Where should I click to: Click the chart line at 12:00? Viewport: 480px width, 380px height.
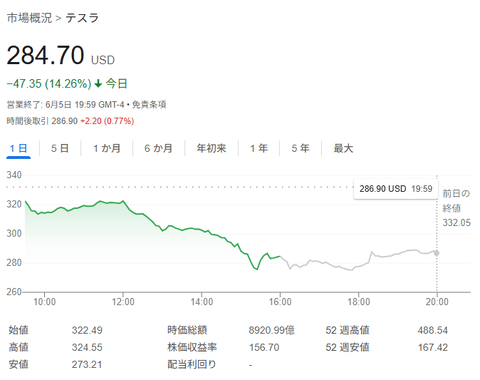click(x=123, y=201)
